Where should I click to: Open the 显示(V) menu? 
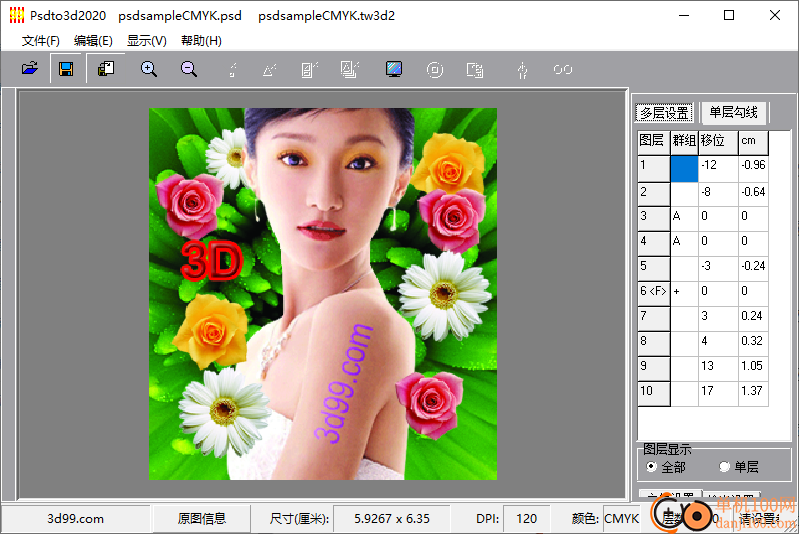click(x=147, y=41)
